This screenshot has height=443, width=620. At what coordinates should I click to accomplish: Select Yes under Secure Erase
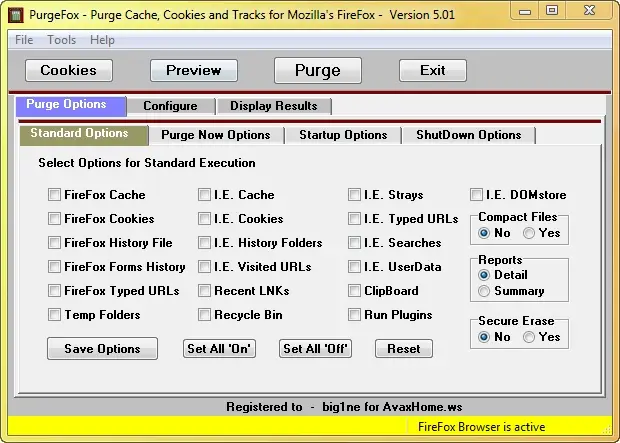(x=529, y=337)
